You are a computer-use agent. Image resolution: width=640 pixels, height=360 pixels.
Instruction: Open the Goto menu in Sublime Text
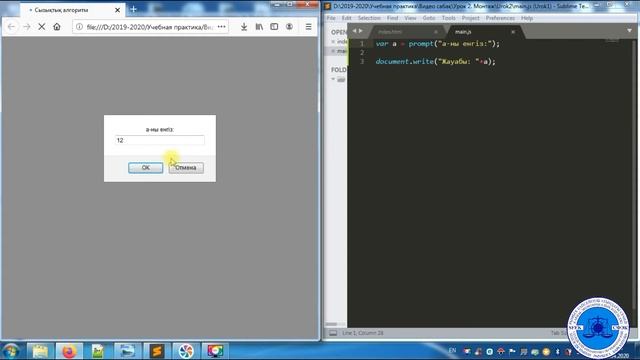tap(429, 18)
